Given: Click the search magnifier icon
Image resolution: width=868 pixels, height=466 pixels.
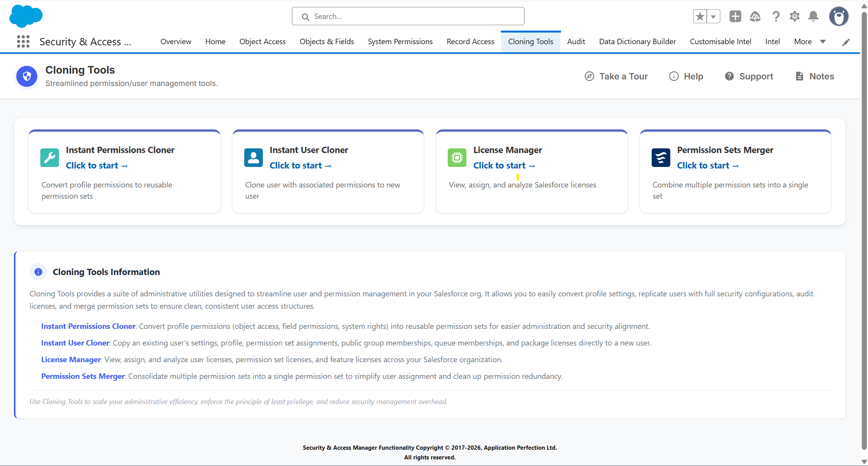Looking at the screenshot, I should click(x=305, y=17).
